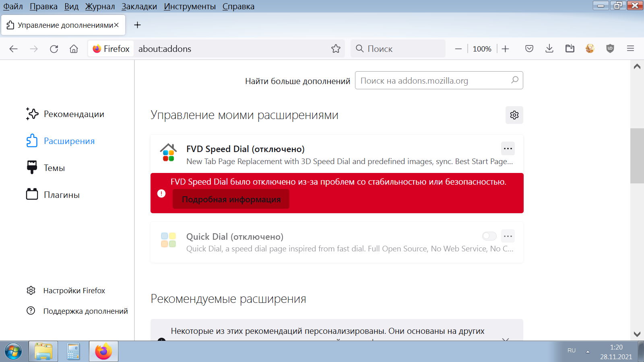Screen dimensions: 644x362
Task: Open the Quick Dial three-dot menu
Action: pyautogui.click(x=508, y=236)
